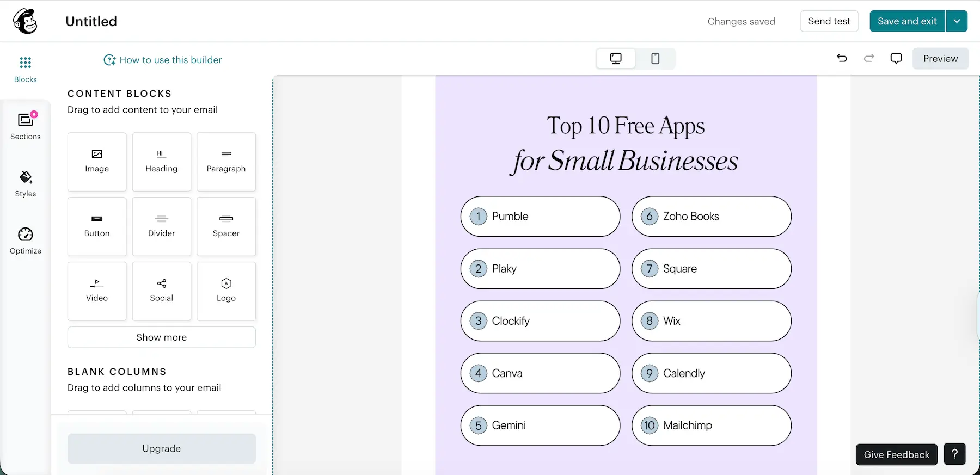
Task: Open help question mark button
Action: tap(954, 454)
